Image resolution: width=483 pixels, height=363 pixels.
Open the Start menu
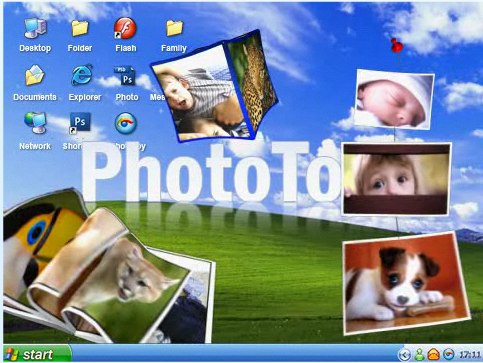click(37, 354)
